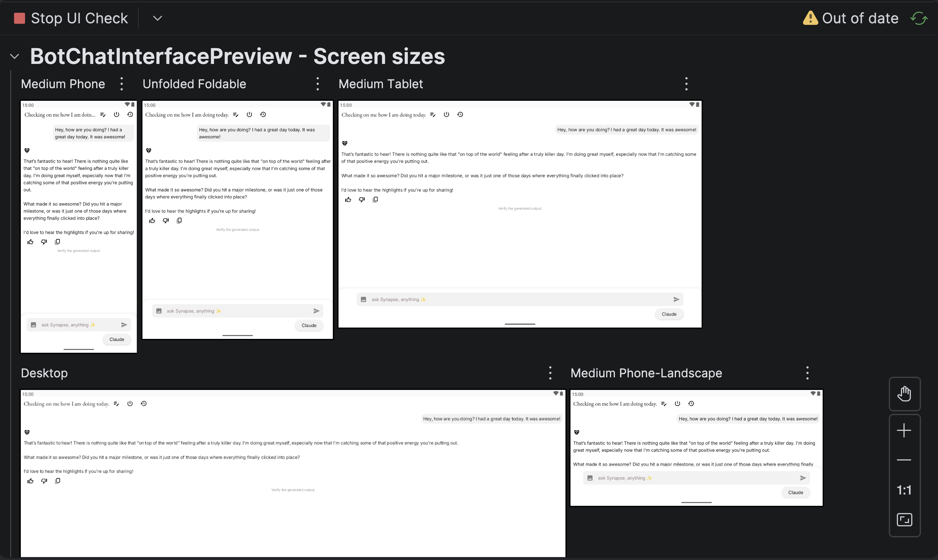
Task: Click the edit-note icon in Desktop app bar
Action: pos(116,403)
